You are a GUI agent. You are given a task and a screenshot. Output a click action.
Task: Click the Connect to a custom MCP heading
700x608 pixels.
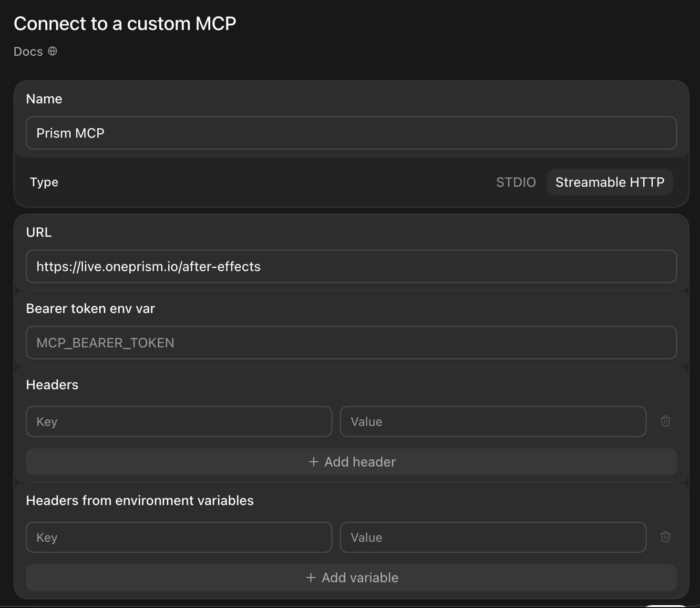click(125, 23)
